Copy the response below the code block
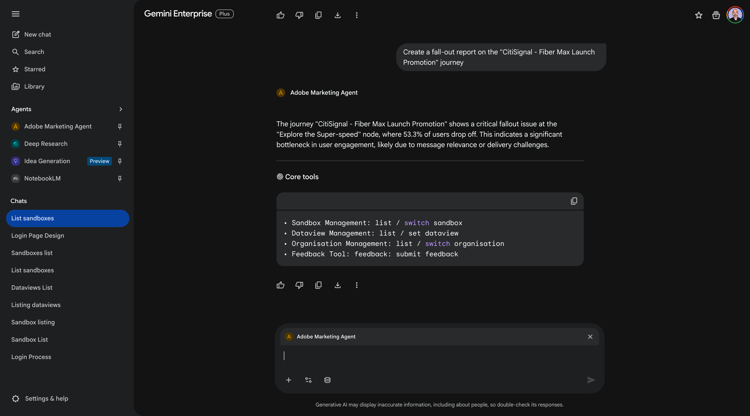Screen dimensions: 750x416 pos(319,285)
